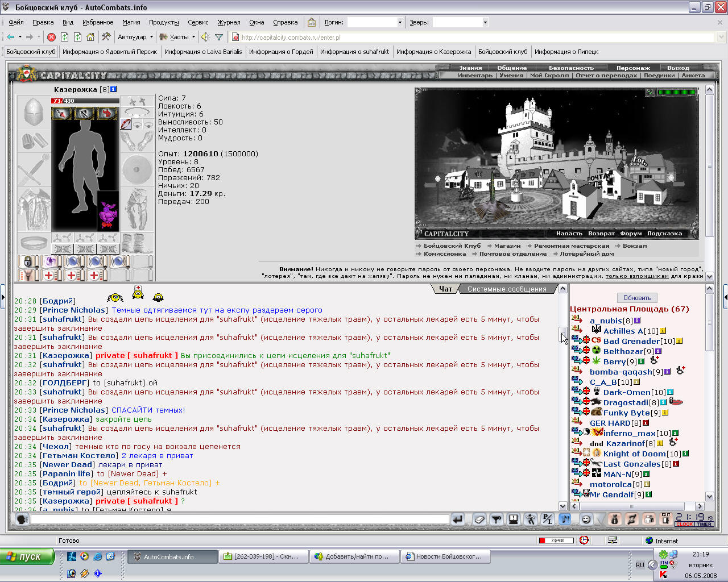Click the chat filter funnel icon
728x582 pixels.
(497, 519)
